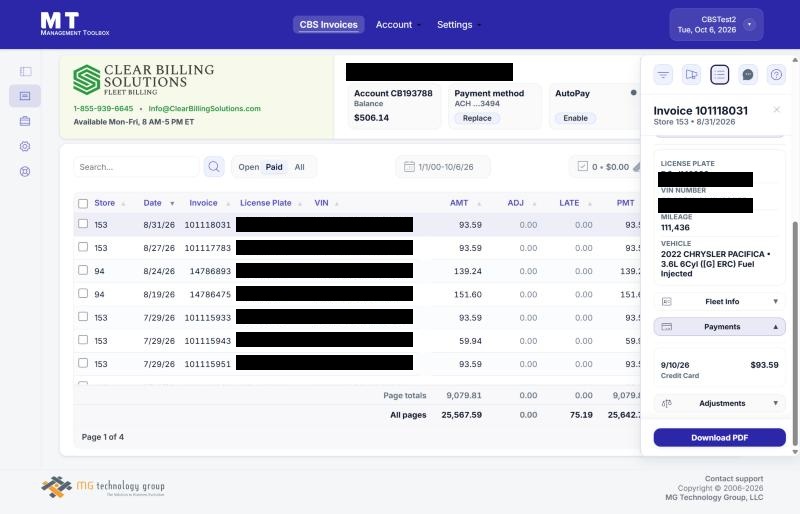Open the CBSTest2 user dropdown
The image size is (800, 514).
point(716,25)
